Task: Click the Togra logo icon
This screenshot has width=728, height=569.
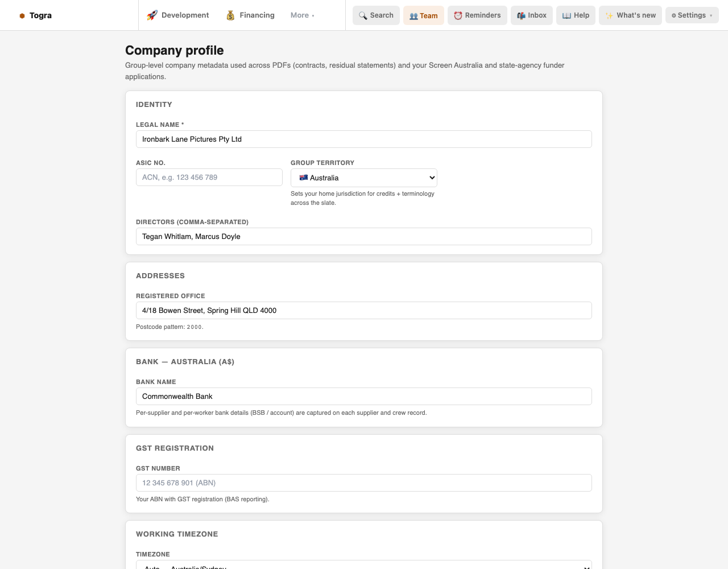Action: (22, 16)
